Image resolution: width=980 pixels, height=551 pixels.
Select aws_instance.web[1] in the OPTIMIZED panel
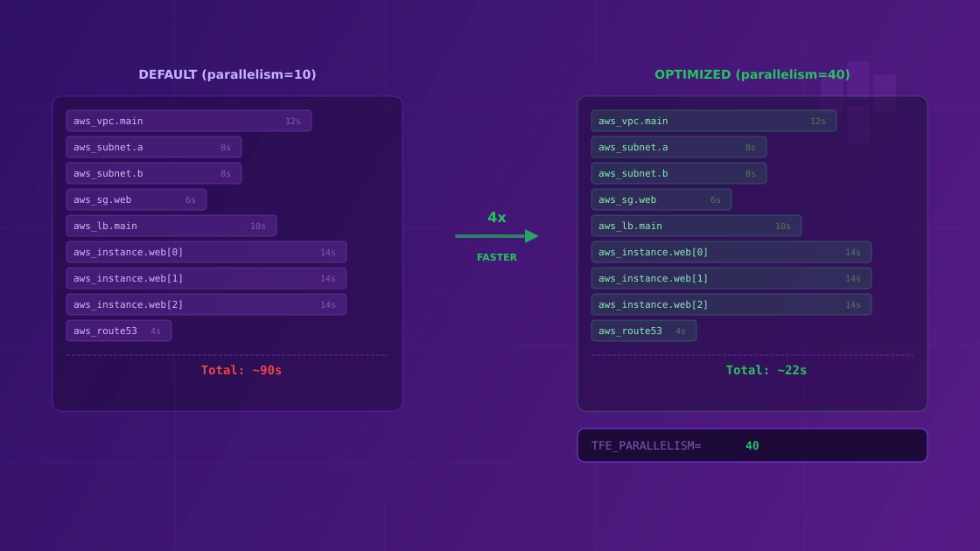click(x=731, y=278)
